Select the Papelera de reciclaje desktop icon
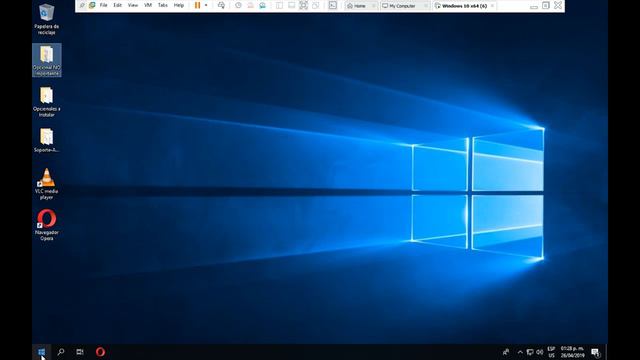 click(x=47, y=19)
